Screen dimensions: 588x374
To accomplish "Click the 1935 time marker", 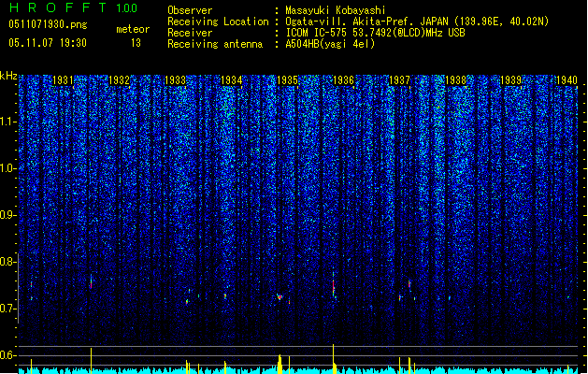I will tap(287, 80).
